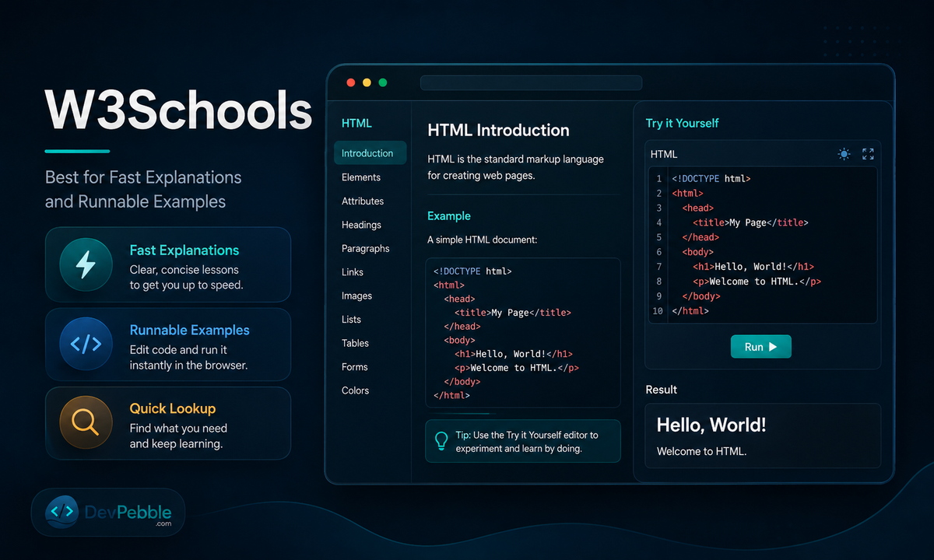Open the Lists lesson in sidebar
This screenshot has height=560, width=934.
click(351, 320)
